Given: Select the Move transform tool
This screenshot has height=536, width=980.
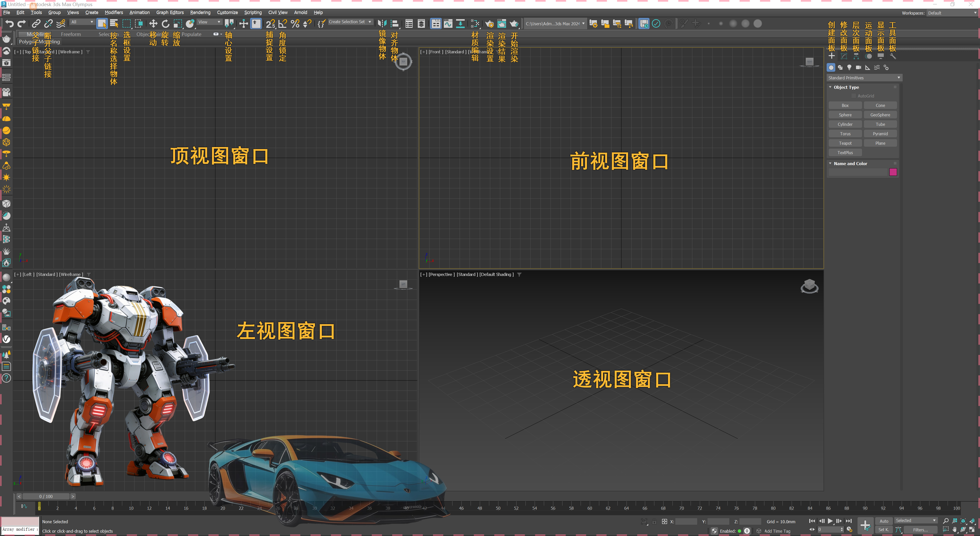Looking at the screenshot, I should coord(153,23).
